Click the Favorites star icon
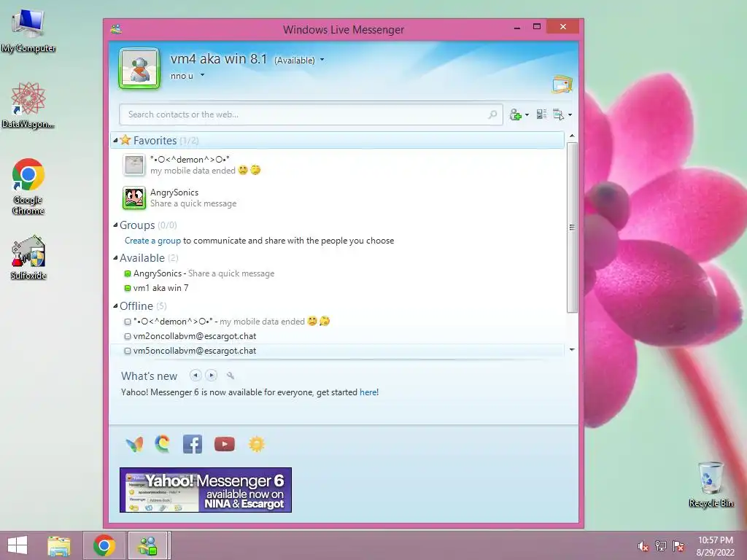The image size is (747, 560). pos(125,140)
